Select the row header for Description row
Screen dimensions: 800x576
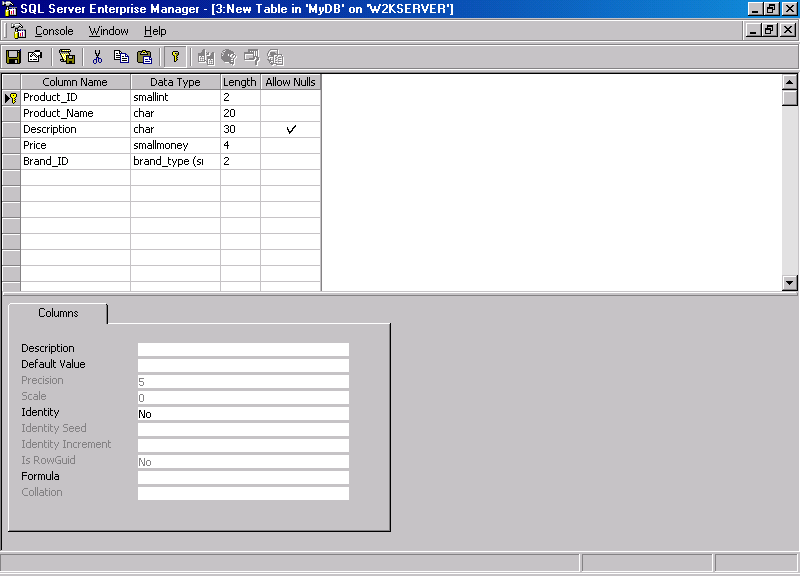(11, 129)
